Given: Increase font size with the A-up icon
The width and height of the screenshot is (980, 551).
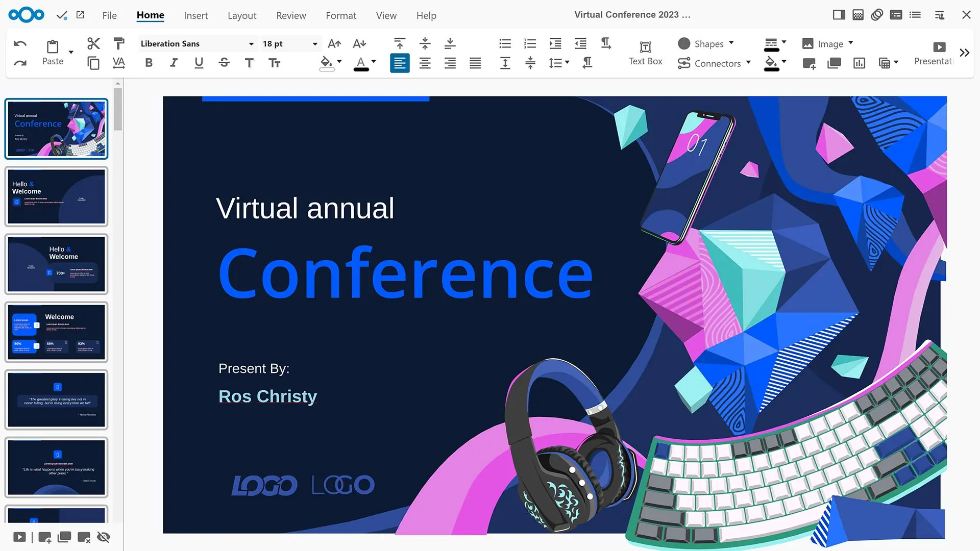Looking at the screenshot, I should [334, 43].
